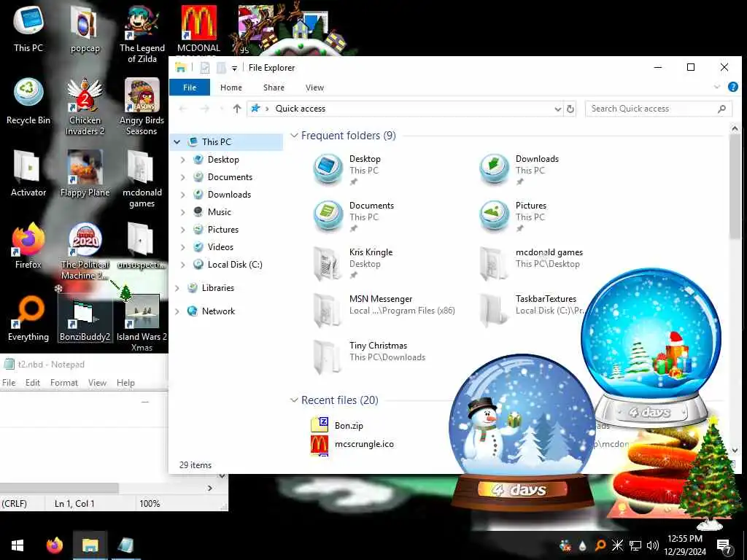This screenshot has width=747, height=560.
Task: Click the File Explorer vertical scrollbar
Action: [x=735, y=186]
